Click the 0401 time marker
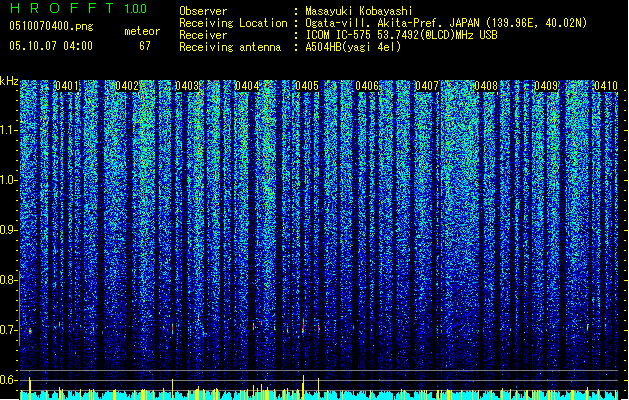Screen dimensions: 629x400 point(67,86)
